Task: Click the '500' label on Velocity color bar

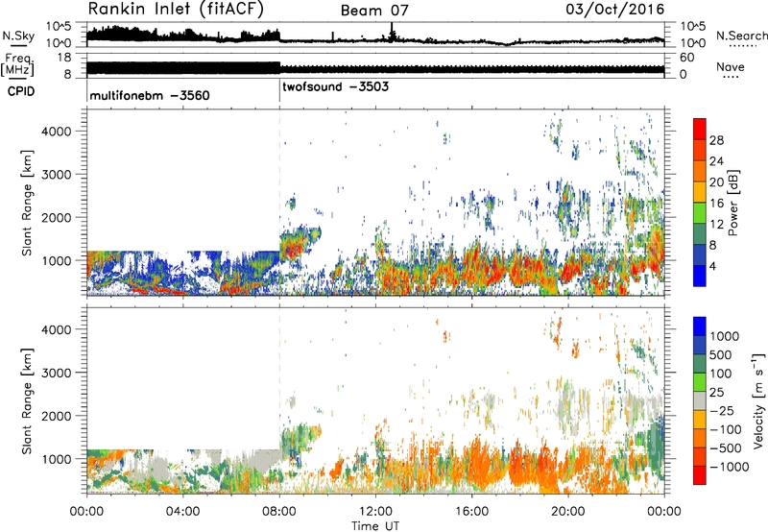Action: [721, 355]
